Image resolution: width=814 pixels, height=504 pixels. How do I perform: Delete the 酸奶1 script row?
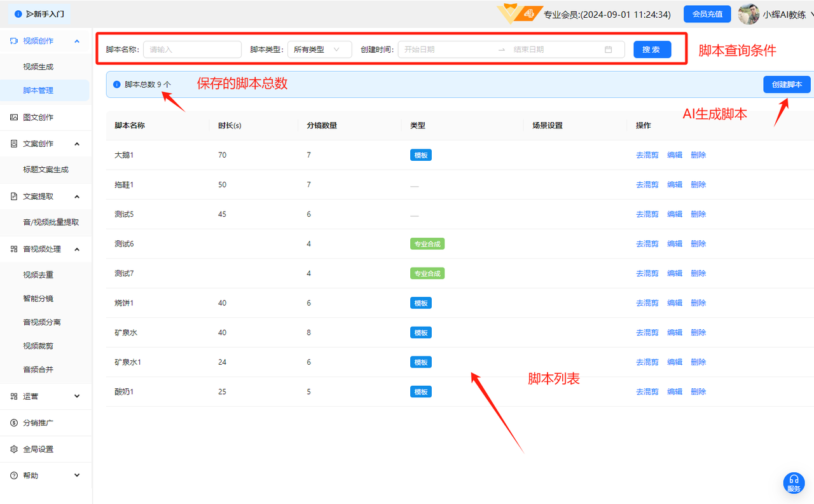click(x=698, y=392)
